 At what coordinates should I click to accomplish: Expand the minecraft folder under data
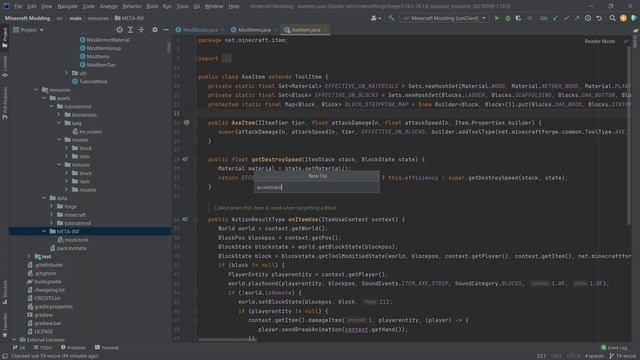[x=52, y=215]
